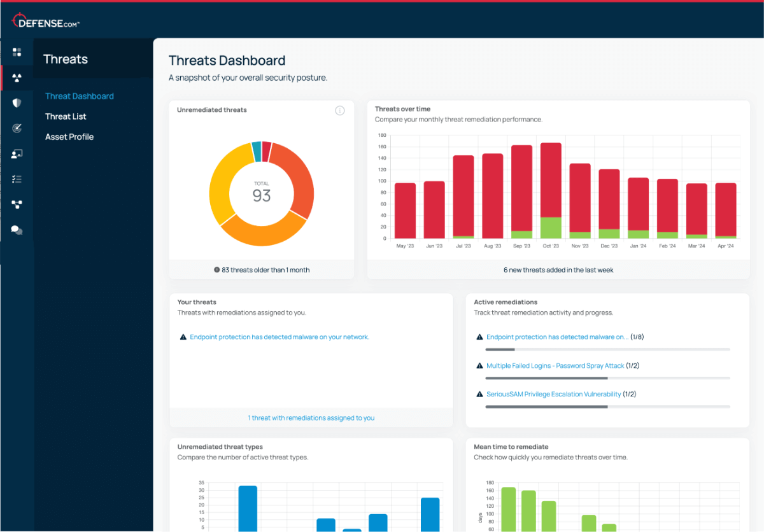The width and height of the screenshot is (764, 532).
Task: Click the Threats sidebar panel title
Action: (x=66, y=59)
